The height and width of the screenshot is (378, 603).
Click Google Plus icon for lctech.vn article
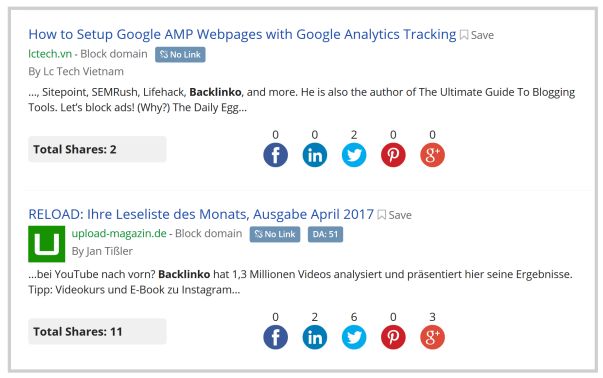pos(432,155)
